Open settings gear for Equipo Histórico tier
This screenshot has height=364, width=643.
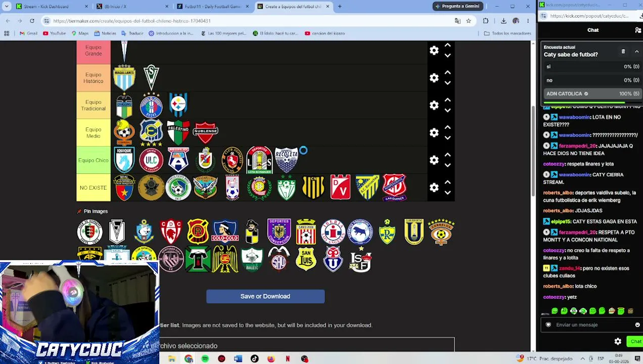(x=434, y=78)
